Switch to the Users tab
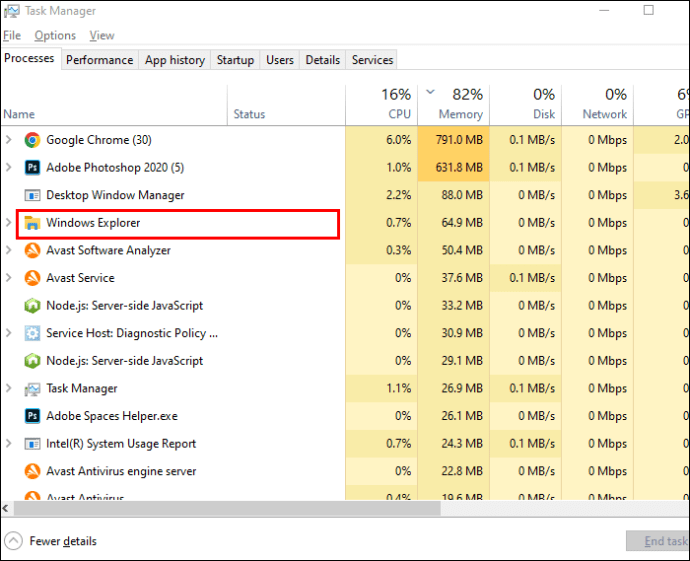Viewport: 690px width, 561px height. [x=280, y=60]
